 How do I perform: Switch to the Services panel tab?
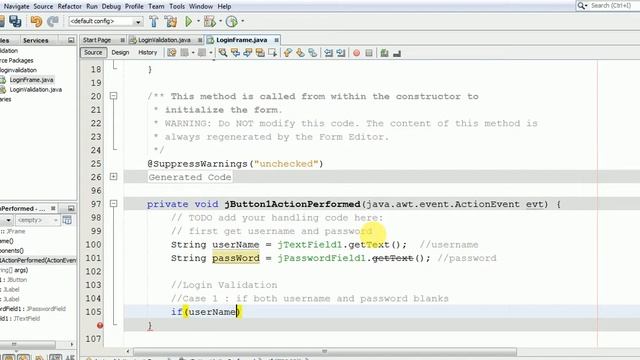pyautogui.click(x=36, y=40)
